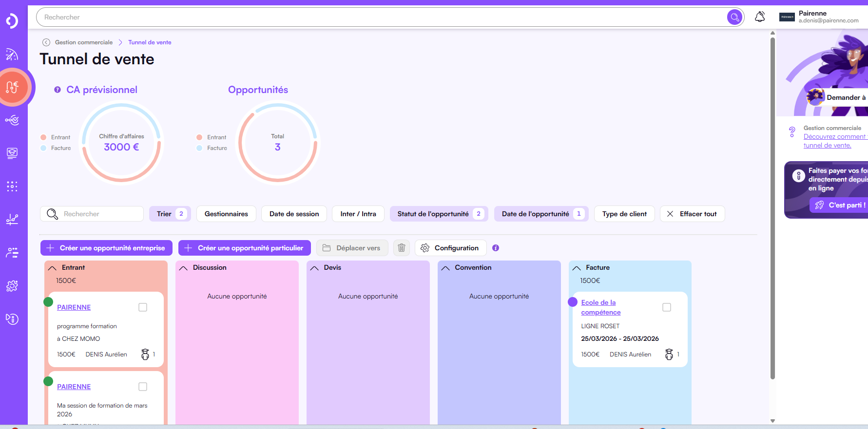Click the back arrow in breadcrumb

46,42
